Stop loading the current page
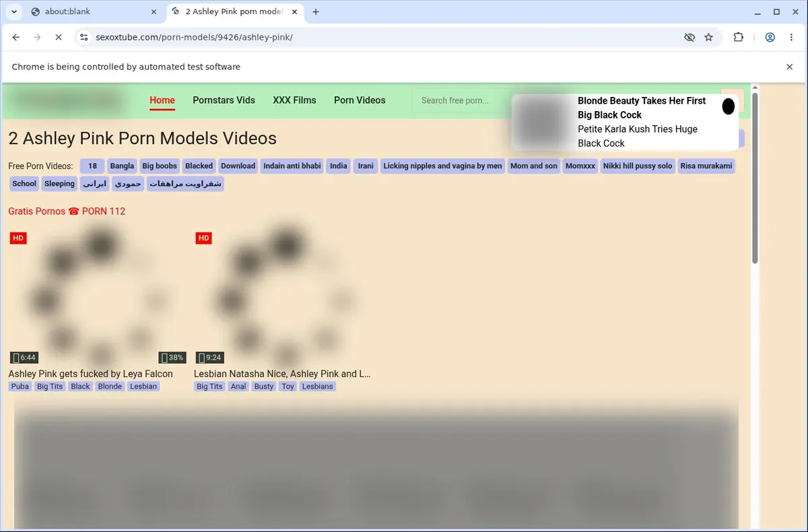Viewport: 808px width, 532px height. (58, 37)
